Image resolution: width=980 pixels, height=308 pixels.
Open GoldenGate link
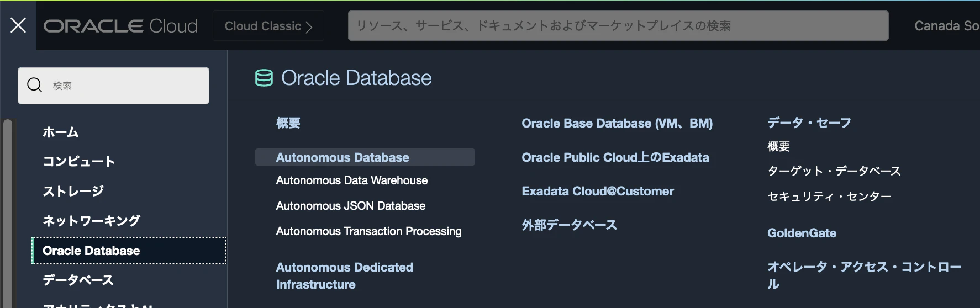(x=802, y=233)
